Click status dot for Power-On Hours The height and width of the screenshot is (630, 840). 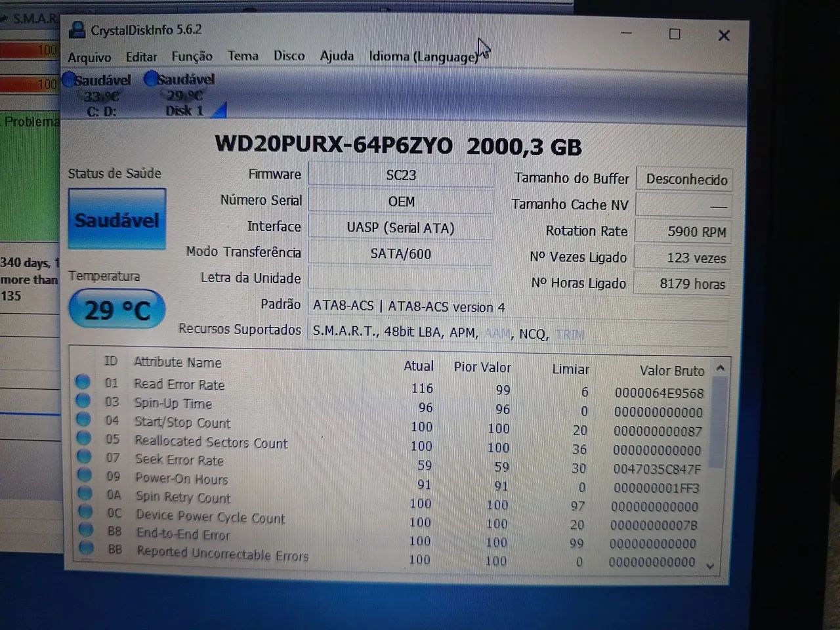(x=85, y=474)
